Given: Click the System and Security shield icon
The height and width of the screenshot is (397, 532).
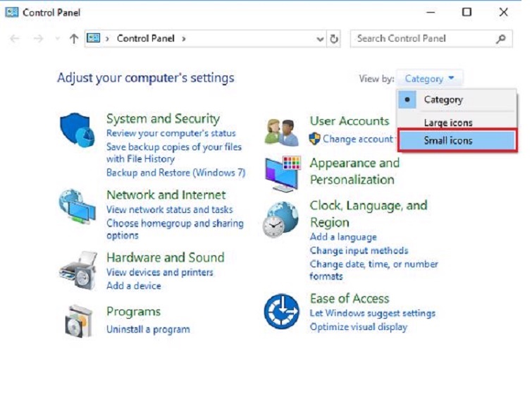Looking at the screenshot, I should pyautogui.click(x=77, y=130).
